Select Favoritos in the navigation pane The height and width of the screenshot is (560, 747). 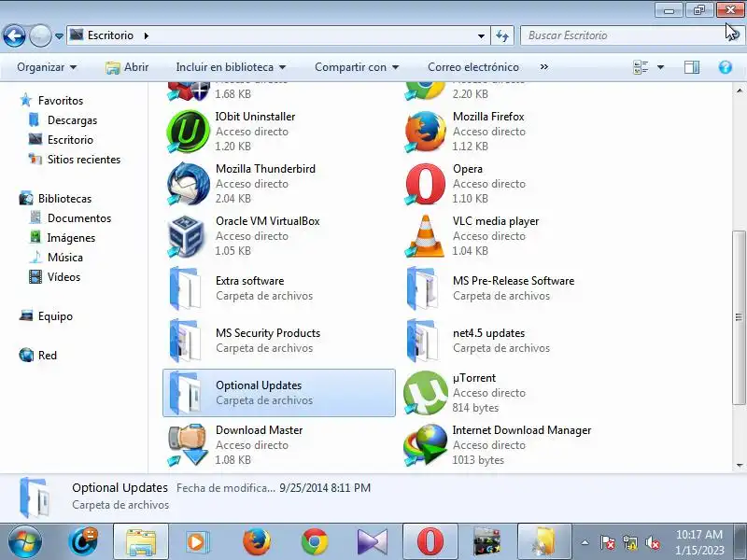tap(61, 101)
